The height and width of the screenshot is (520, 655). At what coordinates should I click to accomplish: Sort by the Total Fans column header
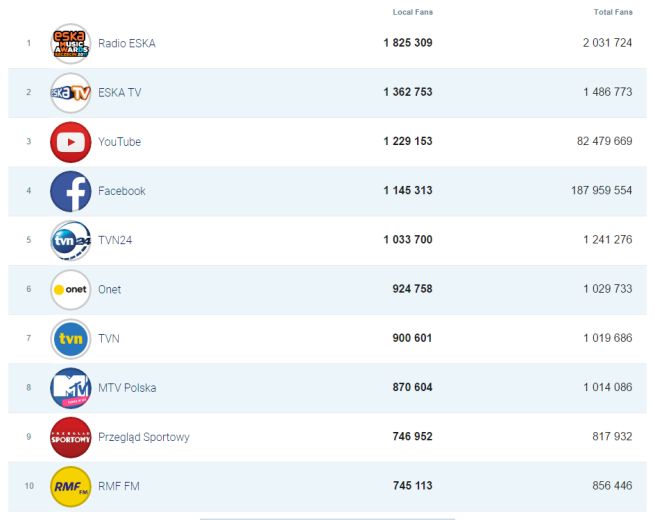tap(613, 12)
